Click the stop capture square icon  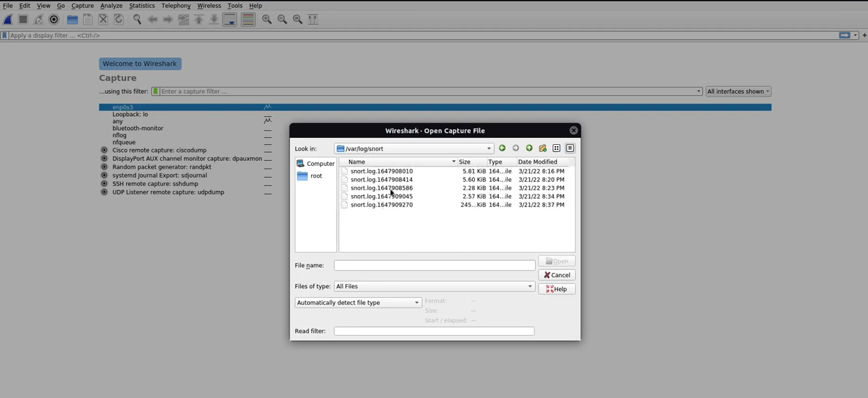23,20
